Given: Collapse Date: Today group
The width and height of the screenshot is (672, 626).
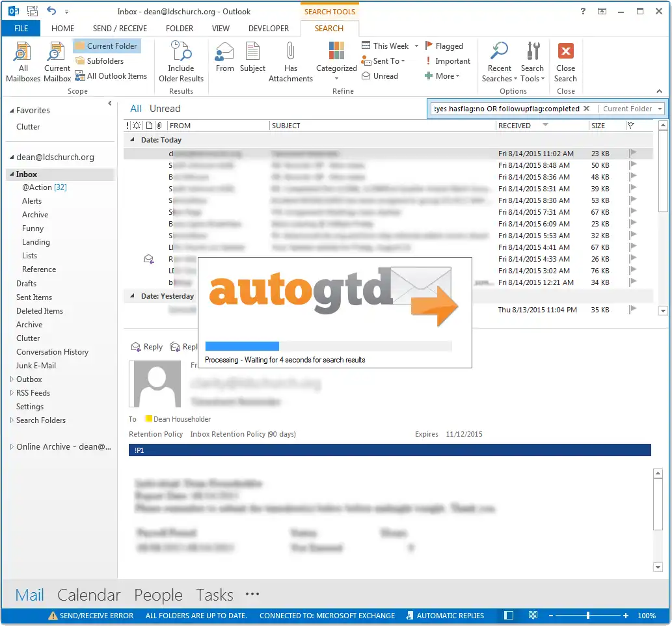Looking at the screenshot, I should click(x=133, y=140).
